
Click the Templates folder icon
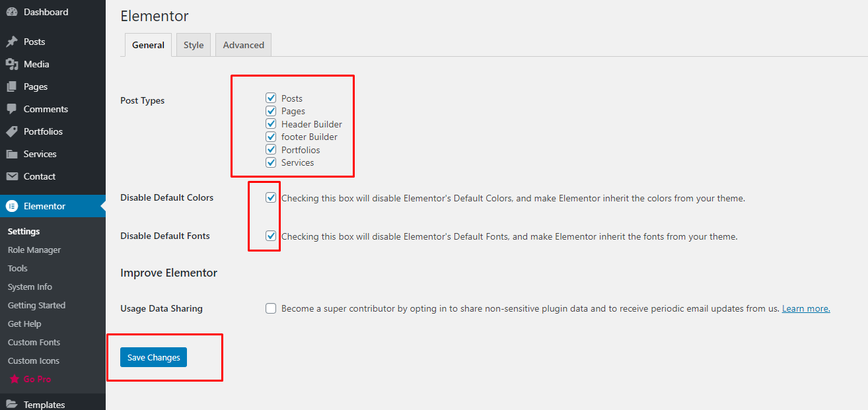[x=12, y=405]
